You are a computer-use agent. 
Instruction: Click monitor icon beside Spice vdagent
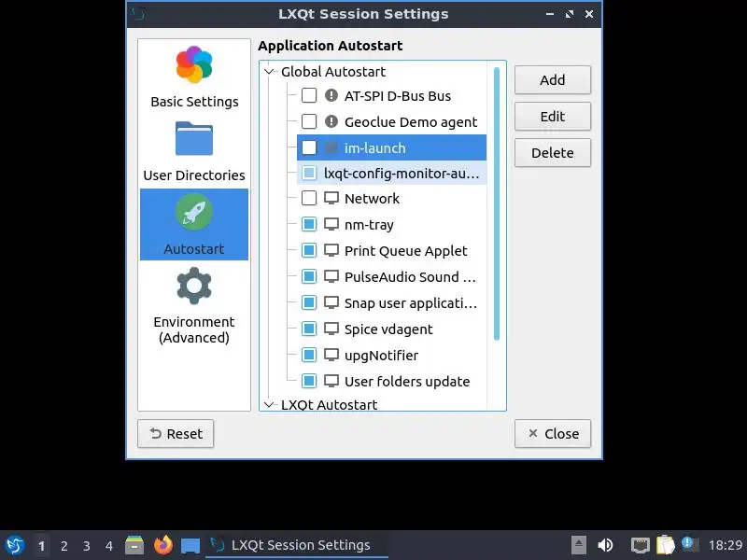pyautogui.click(x=331, y=329)
